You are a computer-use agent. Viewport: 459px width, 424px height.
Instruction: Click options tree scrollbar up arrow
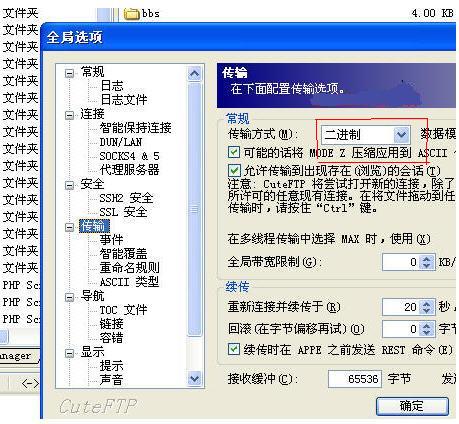(194, 73)
